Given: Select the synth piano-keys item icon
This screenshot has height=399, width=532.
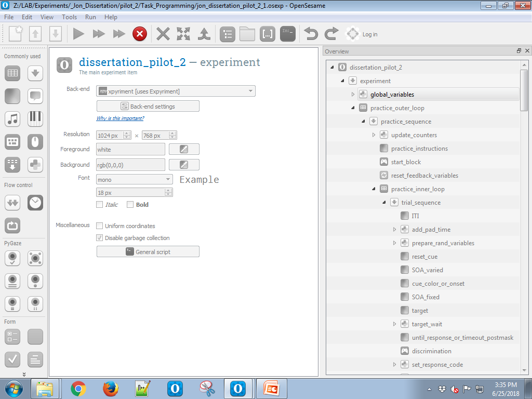Looking at the screenshot, I should pyautogui.click(x=35, y=119).
